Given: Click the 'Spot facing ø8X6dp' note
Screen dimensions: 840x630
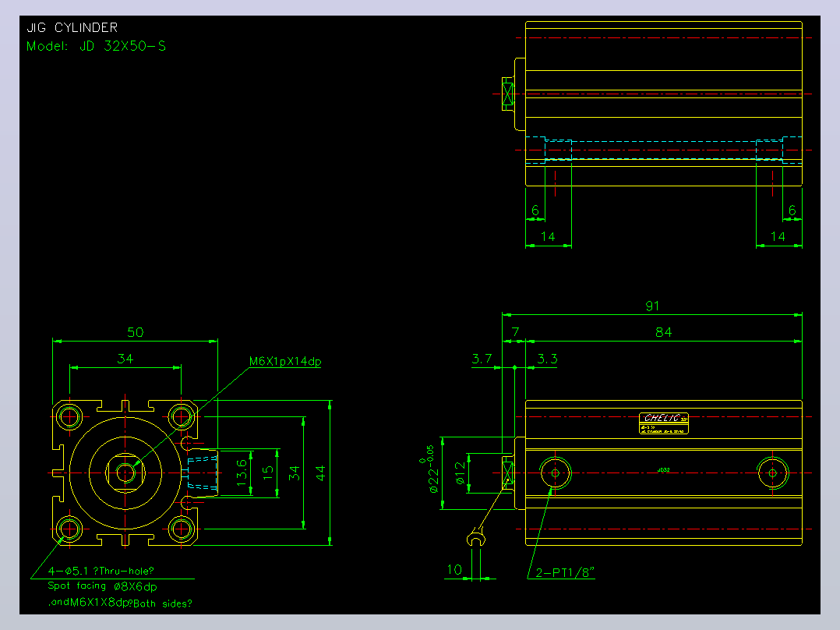Looking at the screenshot, I should (x=102, y=586).
